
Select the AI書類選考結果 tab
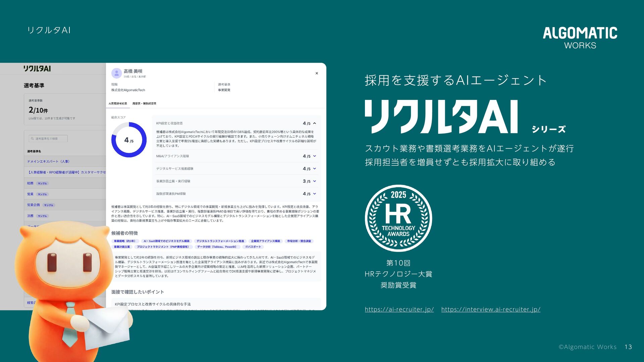(118, 104)
